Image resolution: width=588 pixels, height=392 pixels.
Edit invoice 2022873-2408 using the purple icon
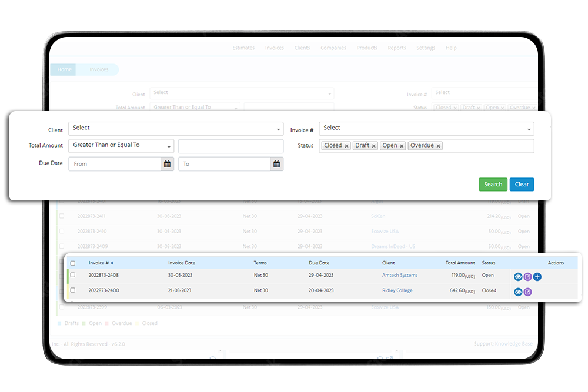pos(527,277)
